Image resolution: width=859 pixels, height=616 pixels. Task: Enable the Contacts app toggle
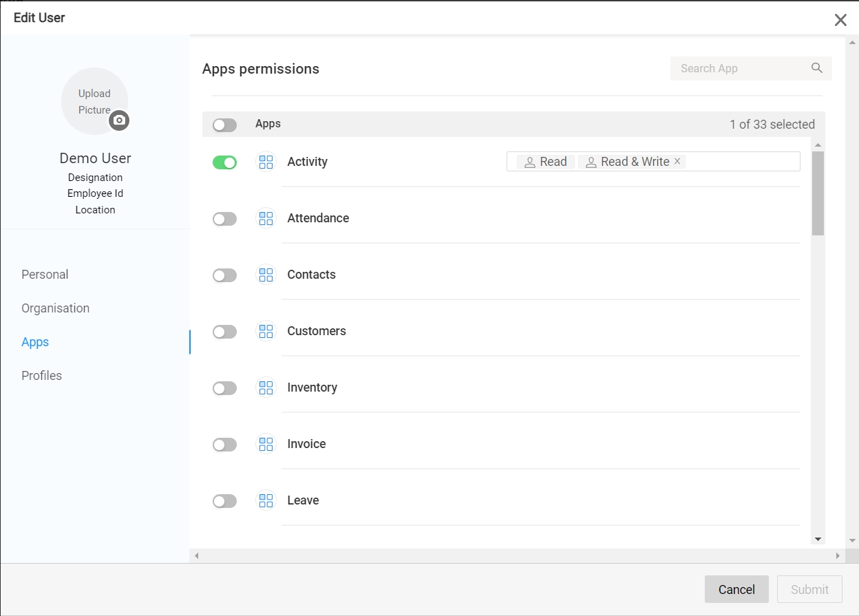tap(224, 275)
